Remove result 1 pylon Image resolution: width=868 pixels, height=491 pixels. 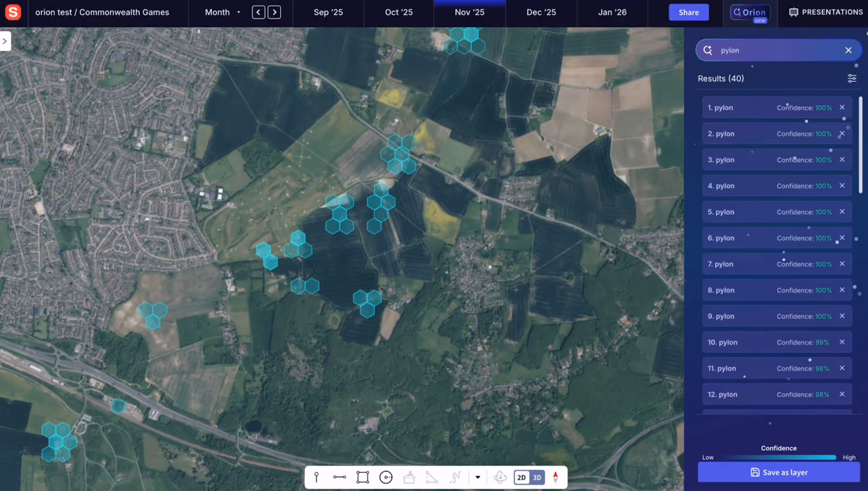click(842, 107)
